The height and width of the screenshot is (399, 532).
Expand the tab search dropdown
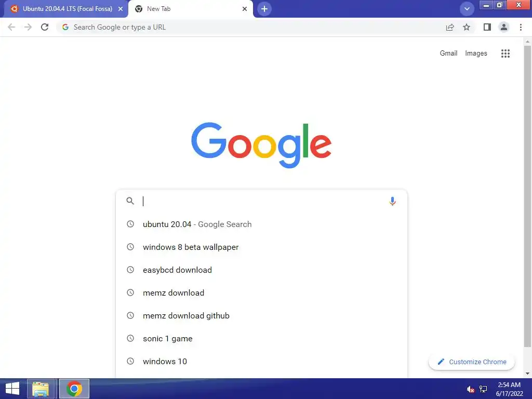pos(467,9)
